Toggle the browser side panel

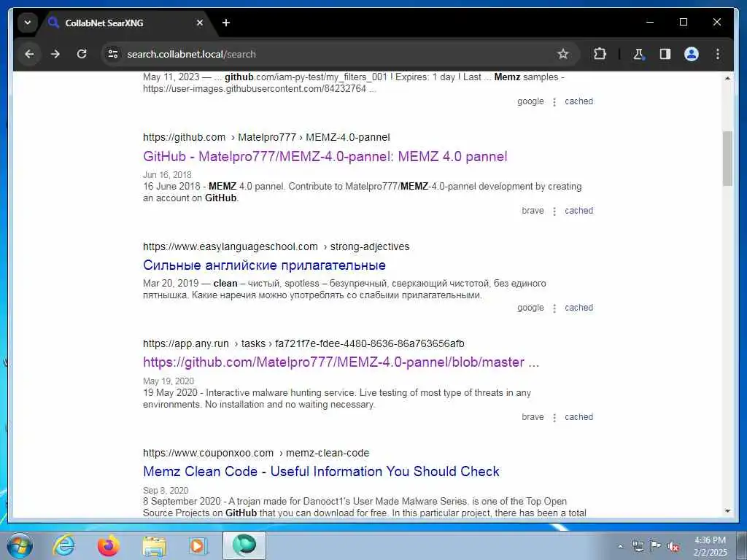pos(665,54)
